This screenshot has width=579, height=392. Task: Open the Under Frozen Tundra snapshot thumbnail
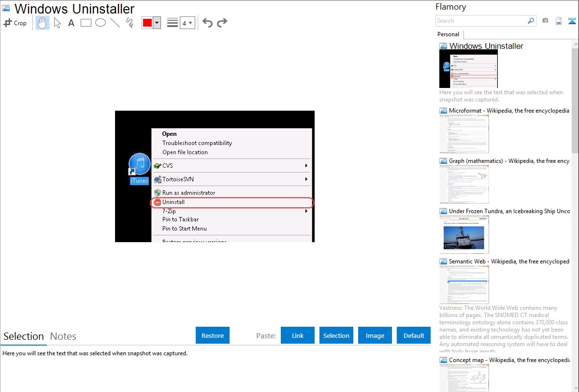(464, 234)
